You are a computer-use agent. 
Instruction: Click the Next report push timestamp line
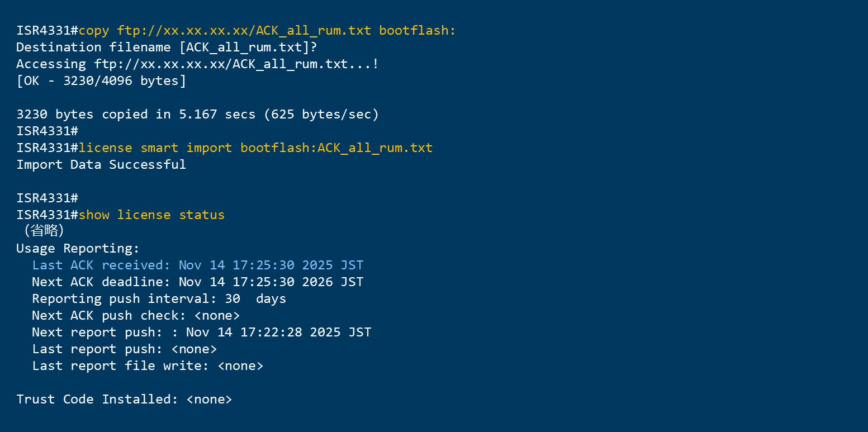[x=201, y=332]
